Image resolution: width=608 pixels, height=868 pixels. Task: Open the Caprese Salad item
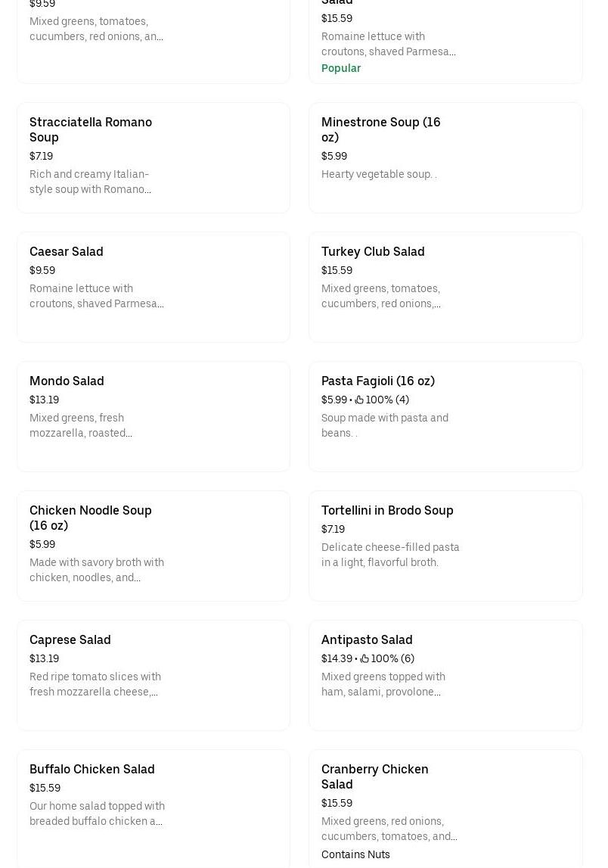[x=70, y=639]
